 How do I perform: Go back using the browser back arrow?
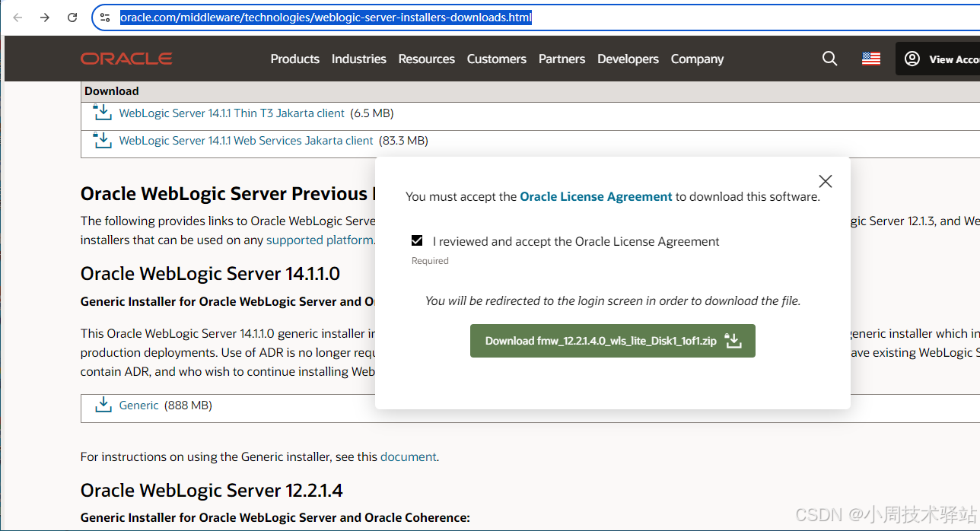[x=17, y=17]
